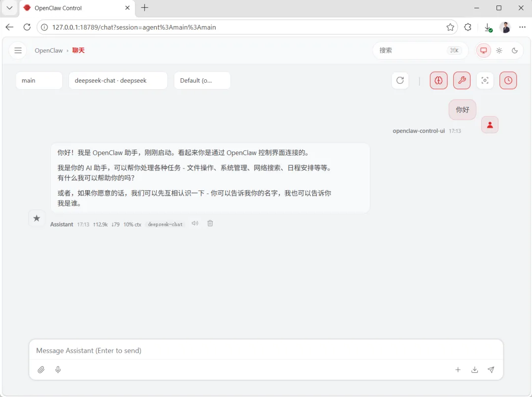Click the assistant star avatar icon
Viewport: 532px width, 397px height.
coord(36,218)
